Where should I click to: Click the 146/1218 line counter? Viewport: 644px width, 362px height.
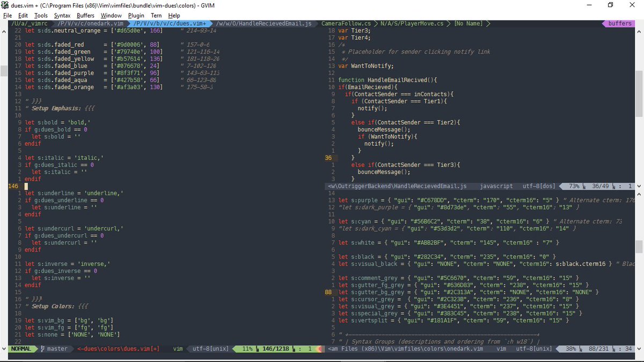click(x=275, y=349)
